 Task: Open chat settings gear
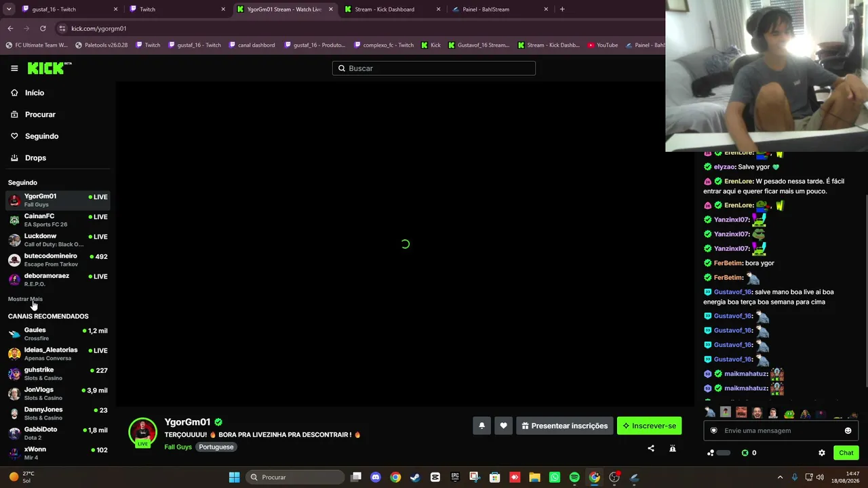[822, 453]
